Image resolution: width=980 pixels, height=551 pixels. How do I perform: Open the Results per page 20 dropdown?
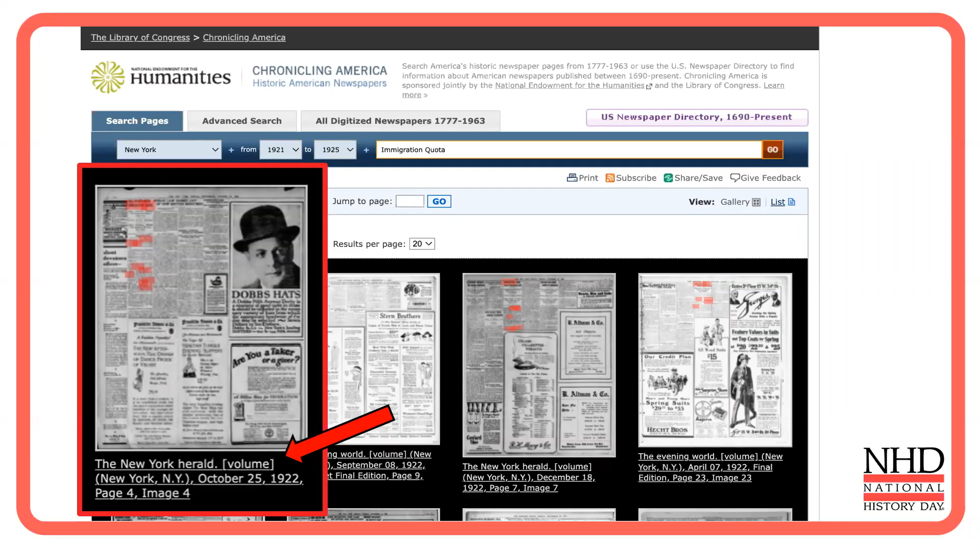(422, 244)
